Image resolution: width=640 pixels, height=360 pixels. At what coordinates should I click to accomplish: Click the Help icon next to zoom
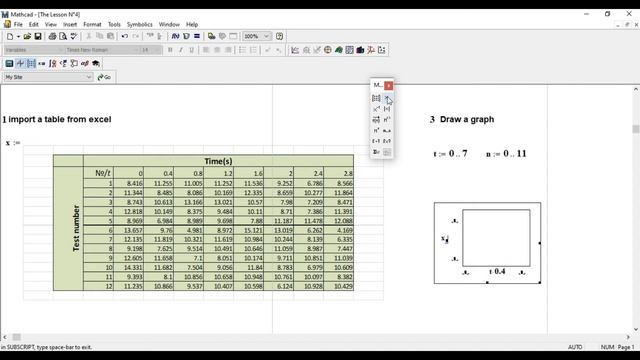point(279,36)
